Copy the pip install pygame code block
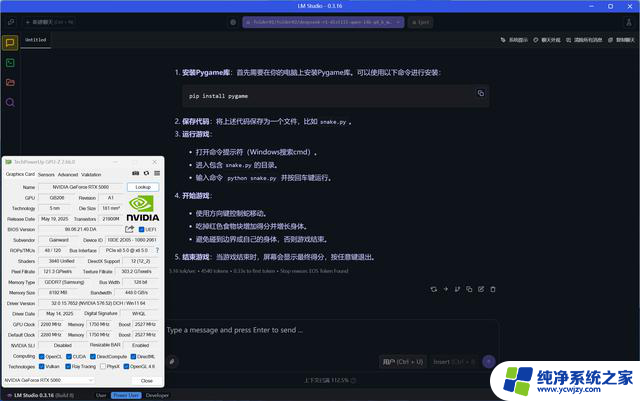Viewport: 640px width, 401px height. coord(481,93)
